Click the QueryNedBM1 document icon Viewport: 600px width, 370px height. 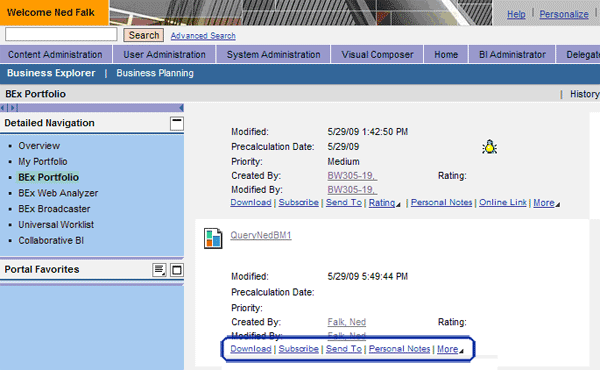[213, 238]
